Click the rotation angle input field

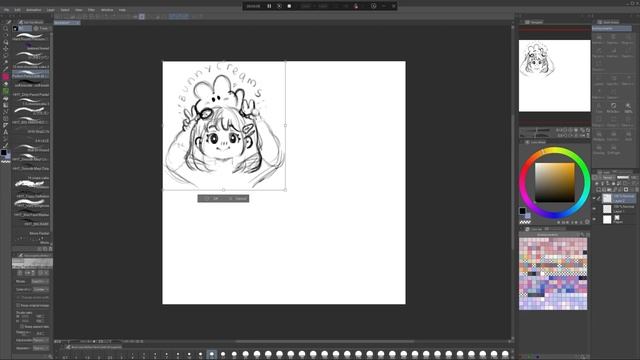point(41,333)
